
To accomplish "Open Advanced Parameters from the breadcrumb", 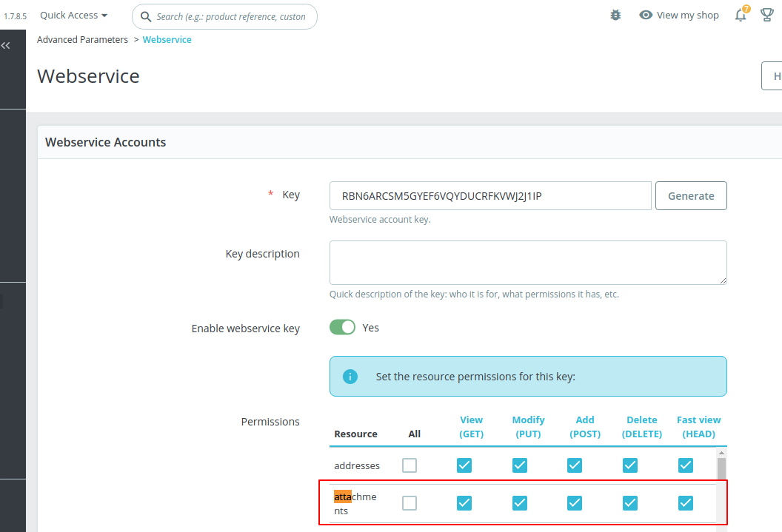I will 82,39.
